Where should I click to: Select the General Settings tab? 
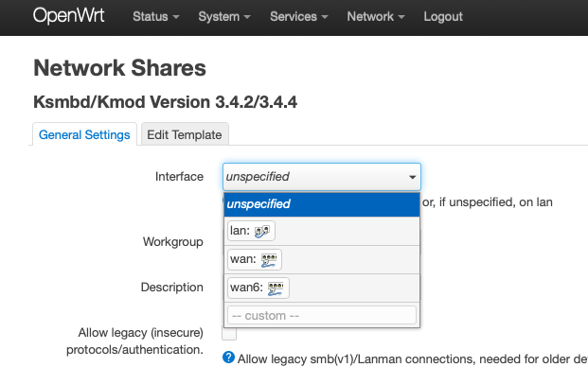[84, 134]
